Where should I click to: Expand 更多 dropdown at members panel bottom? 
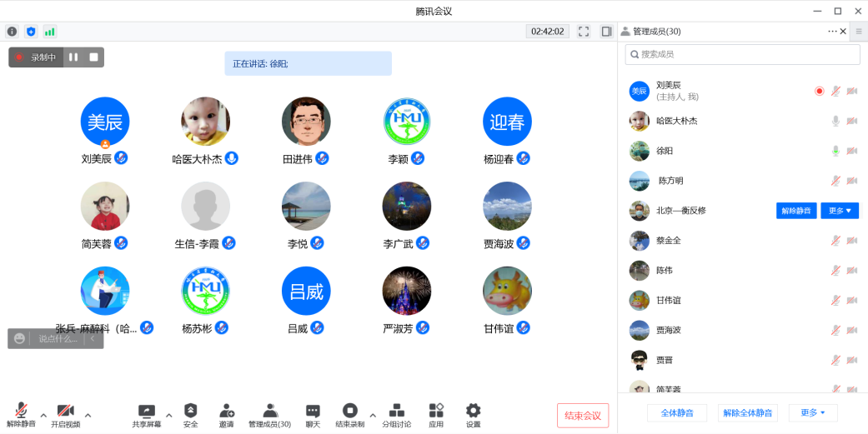click(813, 413)
